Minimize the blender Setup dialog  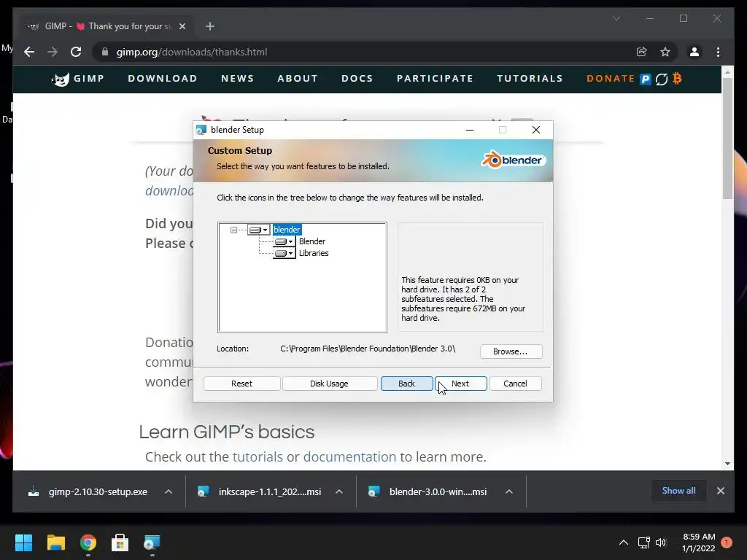(470, 130)
